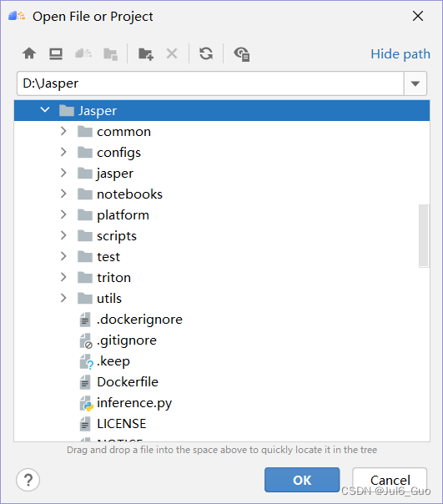Select the project directory icon
Image resolution: width=443 pixels, height=504 pixels.
(83, 53)
